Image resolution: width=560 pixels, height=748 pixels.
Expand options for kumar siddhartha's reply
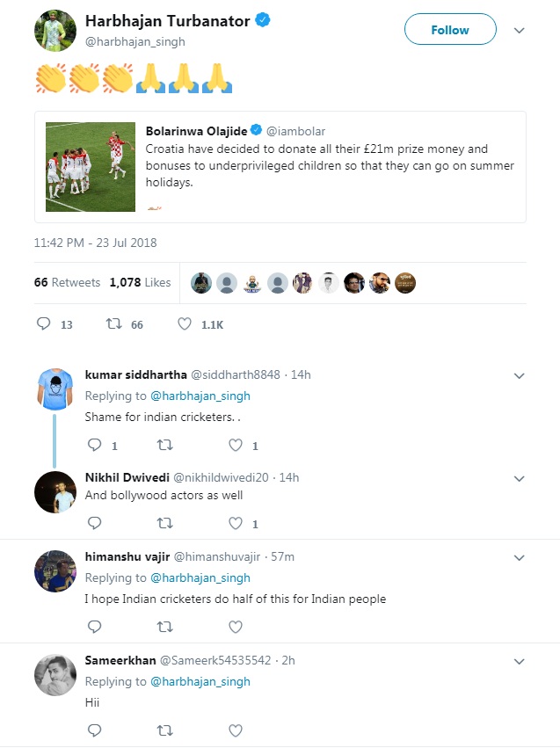tap(519, 375)
